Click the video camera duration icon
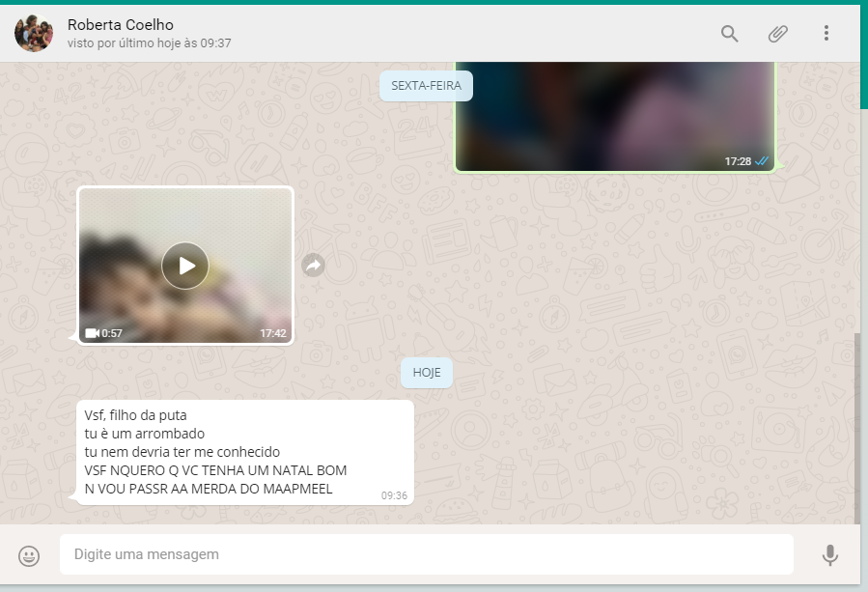Viewport: 868px width, 592px height. tap(92, 333)
